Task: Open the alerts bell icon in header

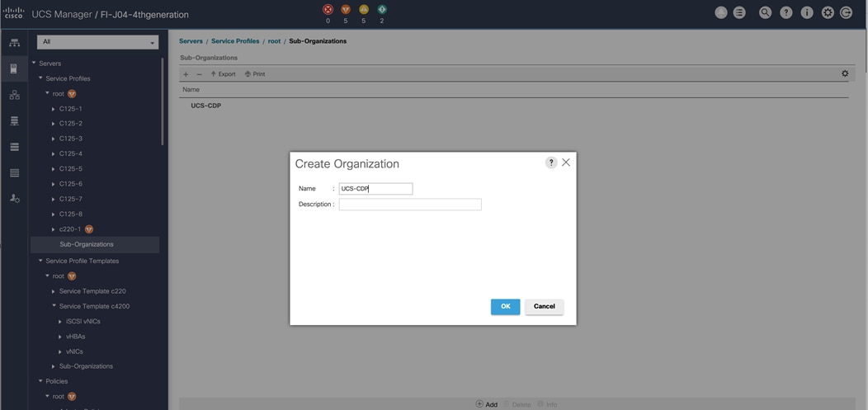Action: (721, 12)
